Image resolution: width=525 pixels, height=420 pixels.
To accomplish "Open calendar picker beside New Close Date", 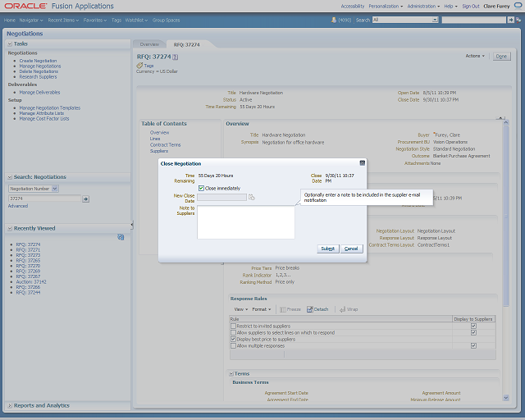I will (x=252, y=197).
